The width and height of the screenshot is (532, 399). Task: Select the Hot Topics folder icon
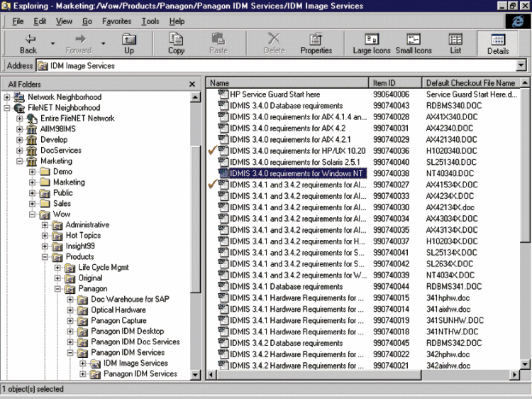tap(57, 236)
